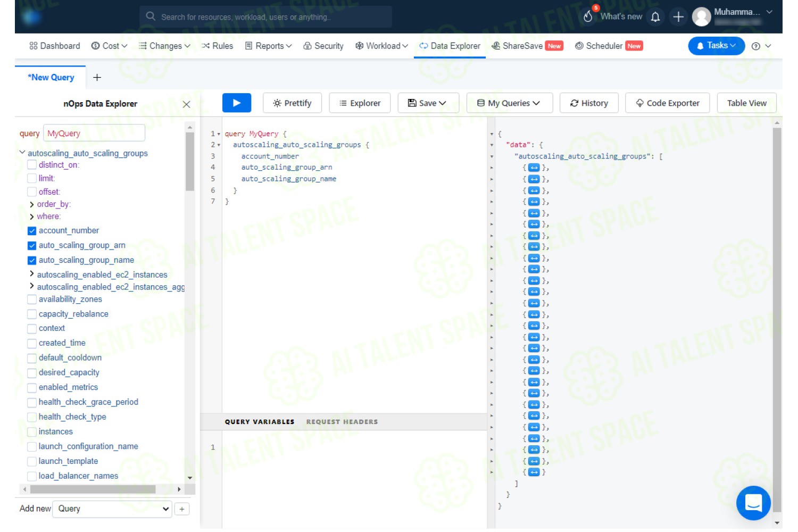Open the My Queries dropdown
798x532 pixels.
click(509, 103)
